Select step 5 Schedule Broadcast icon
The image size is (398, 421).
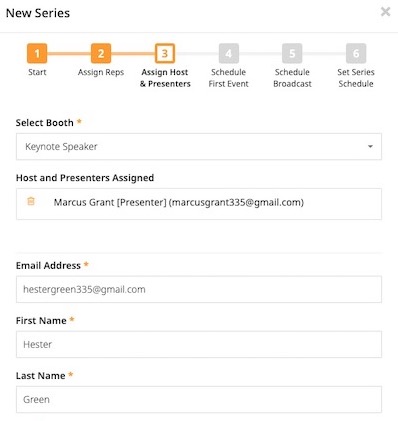[292, 53]
